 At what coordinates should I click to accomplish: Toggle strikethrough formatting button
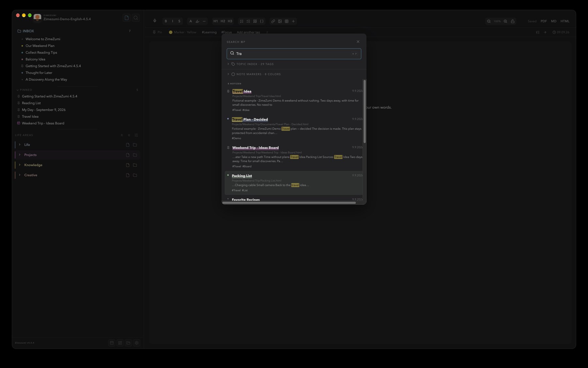point(179,21)
